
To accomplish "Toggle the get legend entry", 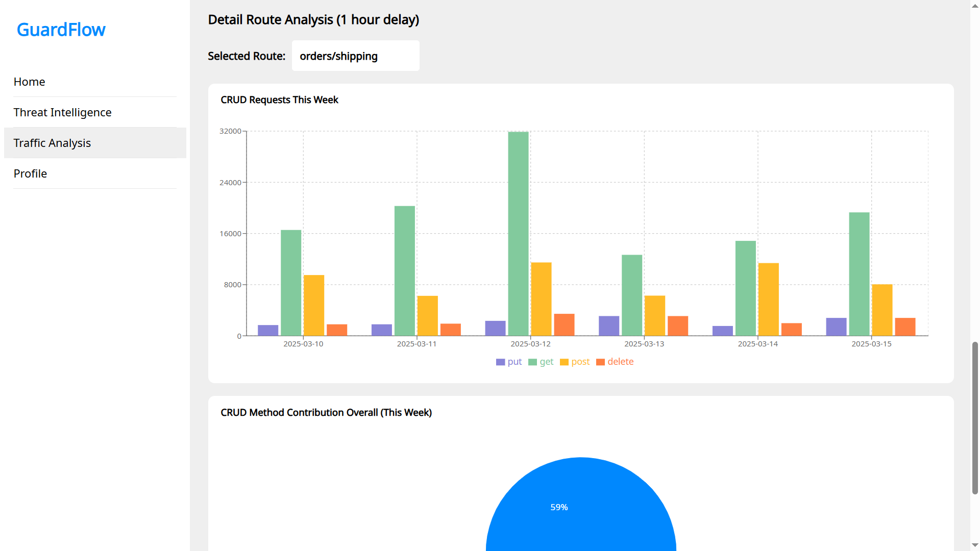I will [541, 362].
